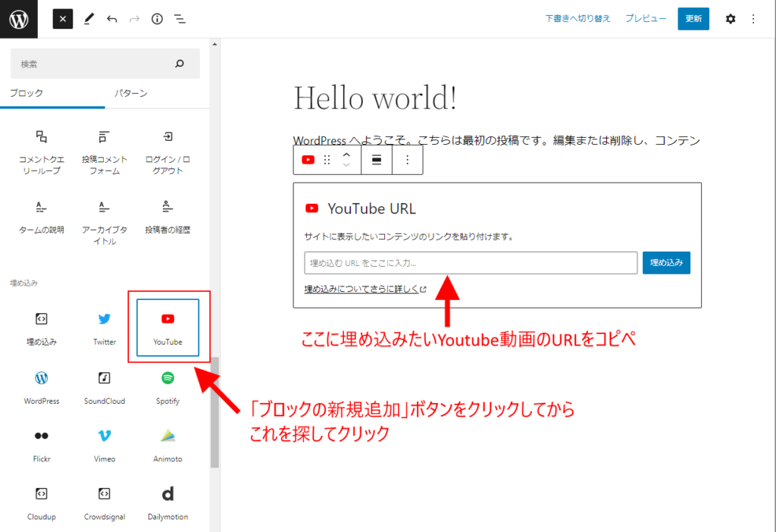Insert the Spotify embed block
Viewport: 776px width, 532px height.
click(x=167, y=386)
